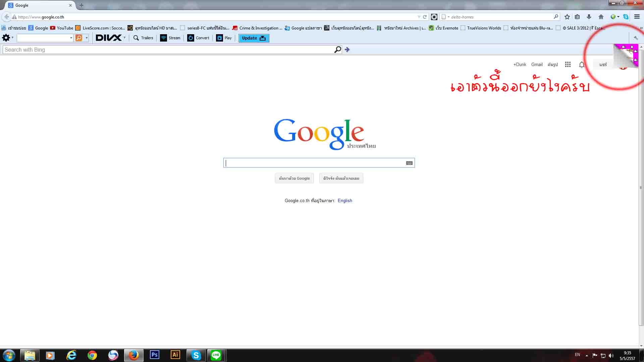Open the Google แปลภาษา bookmark
This screenshot has height=362, width=644.
(303, 28)
